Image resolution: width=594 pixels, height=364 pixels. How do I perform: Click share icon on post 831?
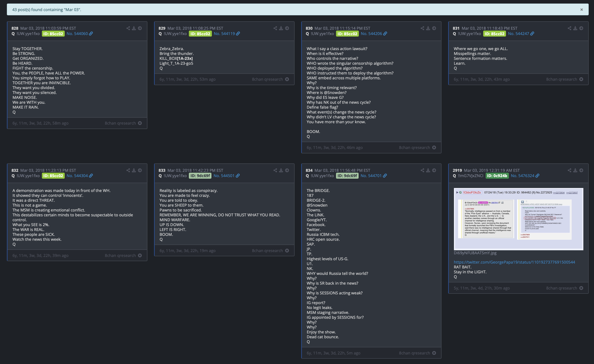(x=569, y=28)
